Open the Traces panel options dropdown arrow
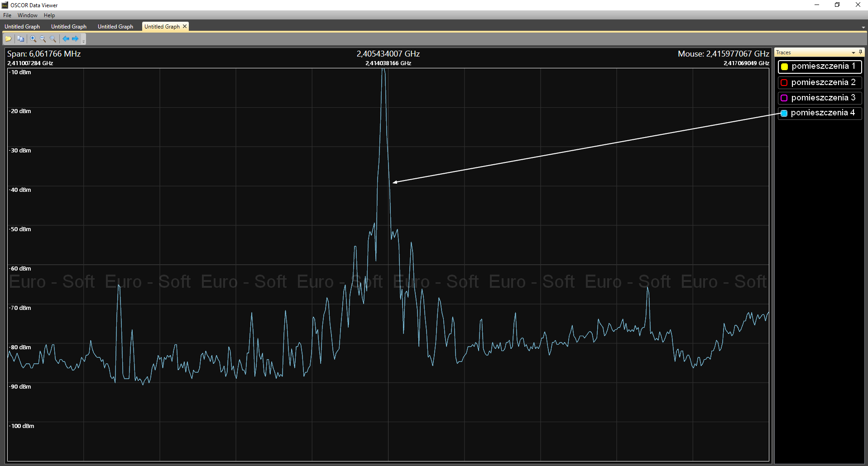 [854, 53]
